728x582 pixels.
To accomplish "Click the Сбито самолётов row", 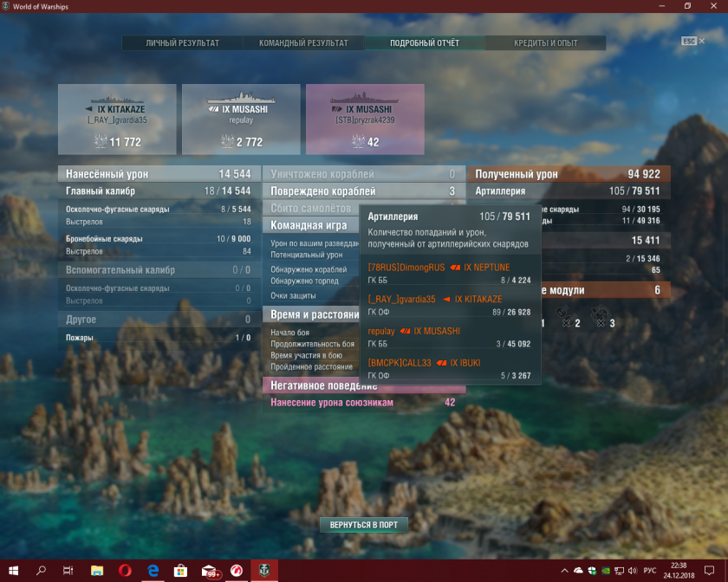I will point(311,209).
